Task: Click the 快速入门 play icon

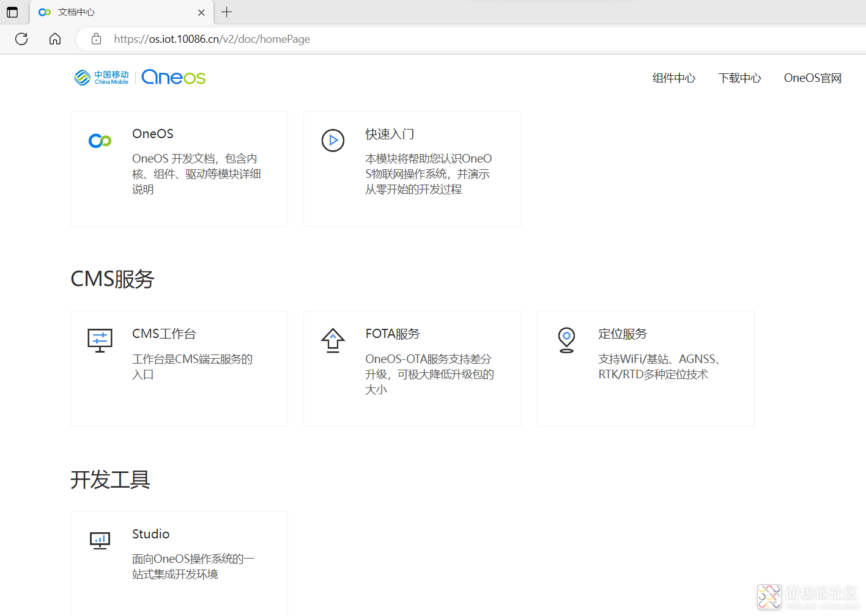Action: coord(333,141)
